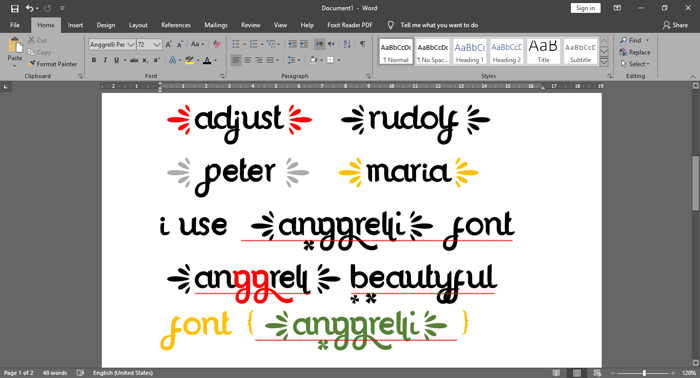
Task: Clear all formatting with eraser icon
Action: tap(217, 44)
